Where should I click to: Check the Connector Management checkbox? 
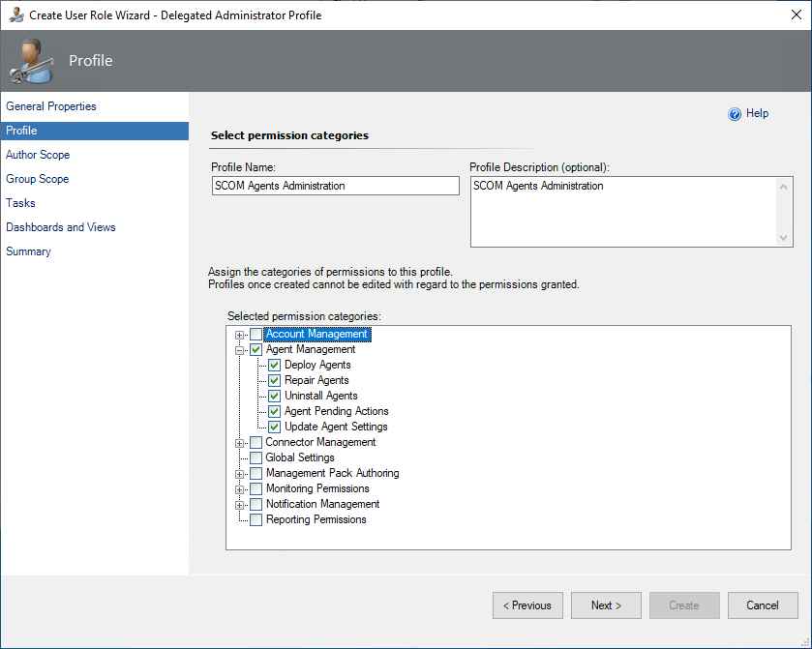point(256,443)
